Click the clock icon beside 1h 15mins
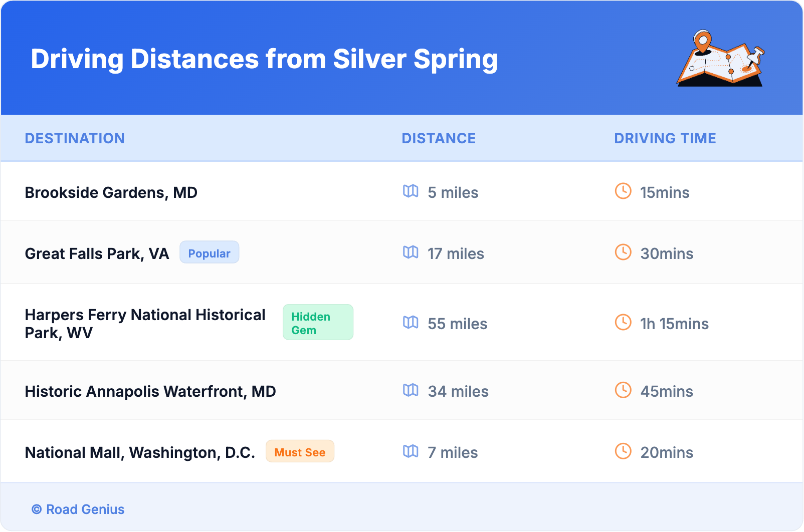 coord(623,322)
